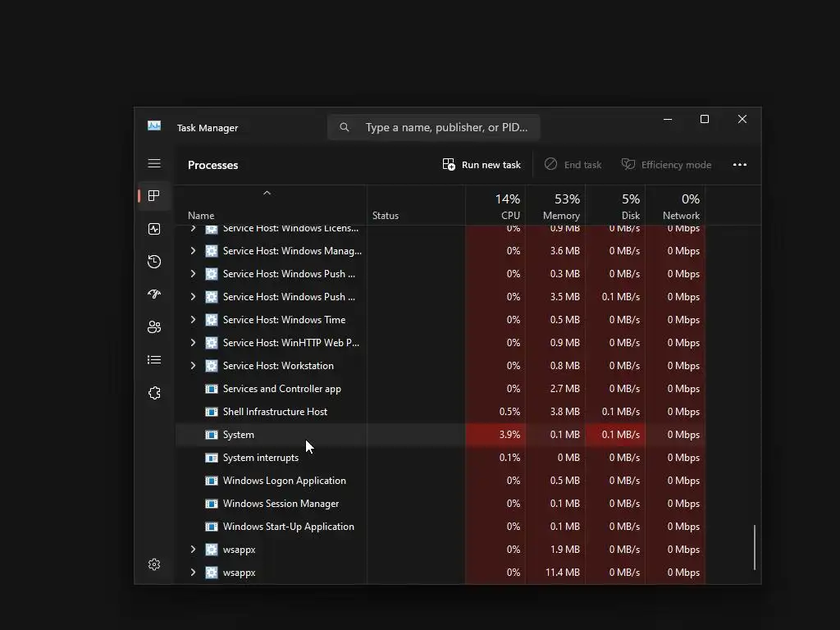The image size is (840, 630).
Task: Click the System process icon
Action: (212, 435)
